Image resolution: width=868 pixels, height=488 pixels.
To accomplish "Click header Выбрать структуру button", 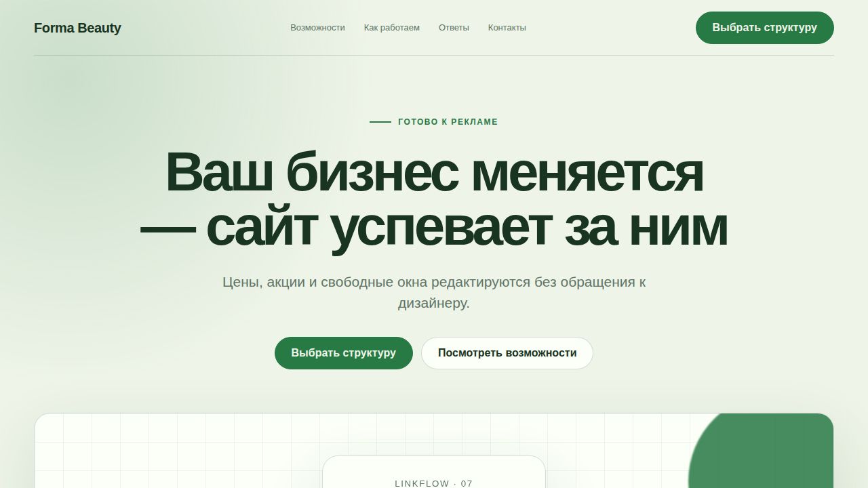I will point(765,28).
